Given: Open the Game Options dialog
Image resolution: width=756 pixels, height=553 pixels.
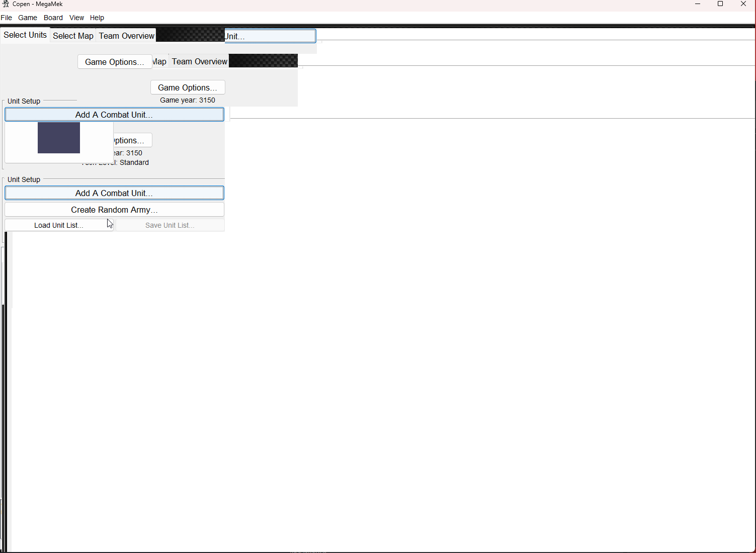Looking at the screenshot, I should coord(187,87).
